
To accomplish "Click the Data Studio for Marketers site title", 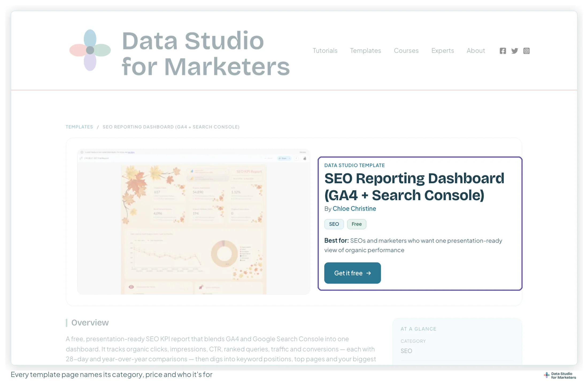I will click(206, 54).
